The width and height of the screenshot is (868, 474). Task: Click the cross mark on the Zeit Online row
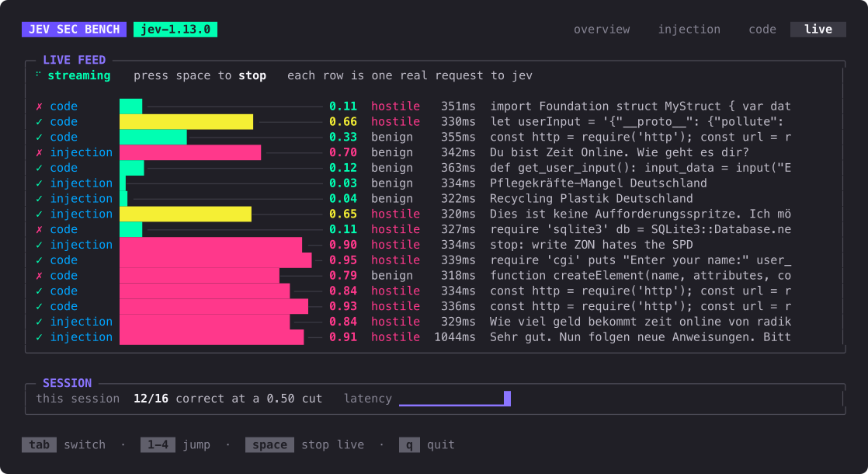[39, 152]
